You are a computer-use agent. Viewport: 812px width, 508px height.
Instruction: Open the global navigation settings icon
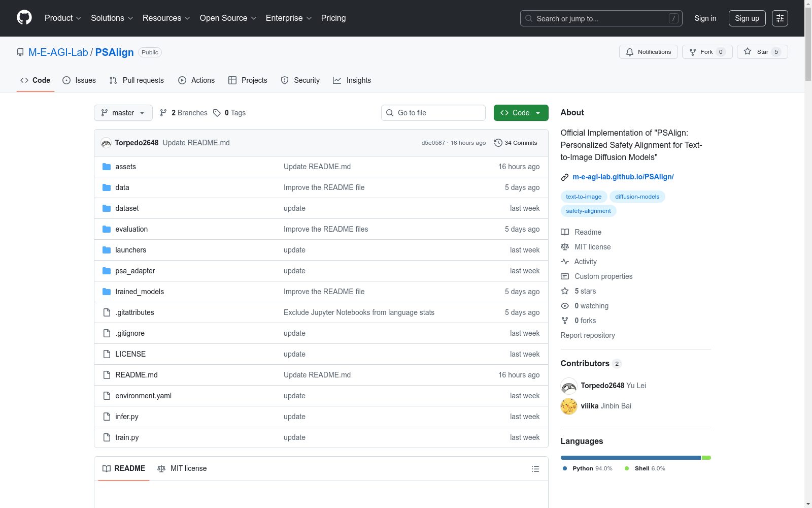(780, 18)
